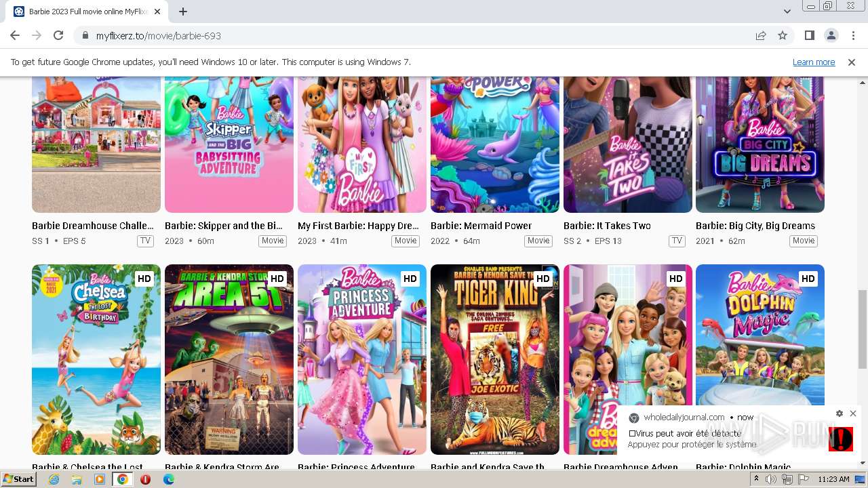868x488 pixels.
Task: Click HD badge on Tiger King poster
Action: (x=543, y=279)
